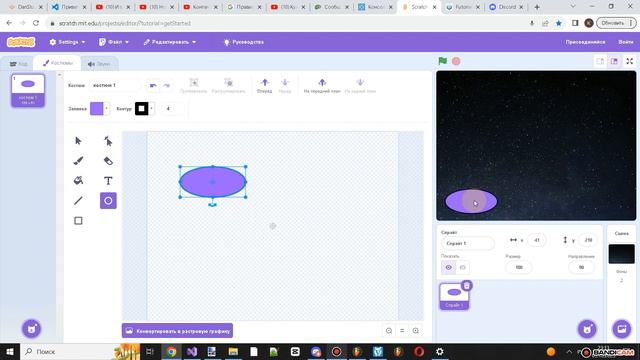The width and height of the screenshot is (640, 360).
Task: Click the Scratch logo
Action: tap(21, 42)
